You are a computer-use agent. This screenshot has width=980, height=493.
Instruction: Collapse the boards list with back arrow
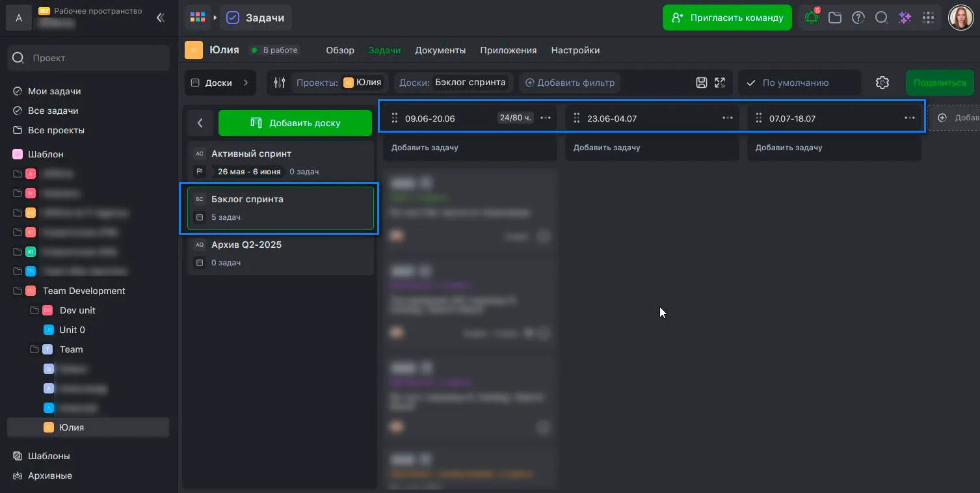200,123
